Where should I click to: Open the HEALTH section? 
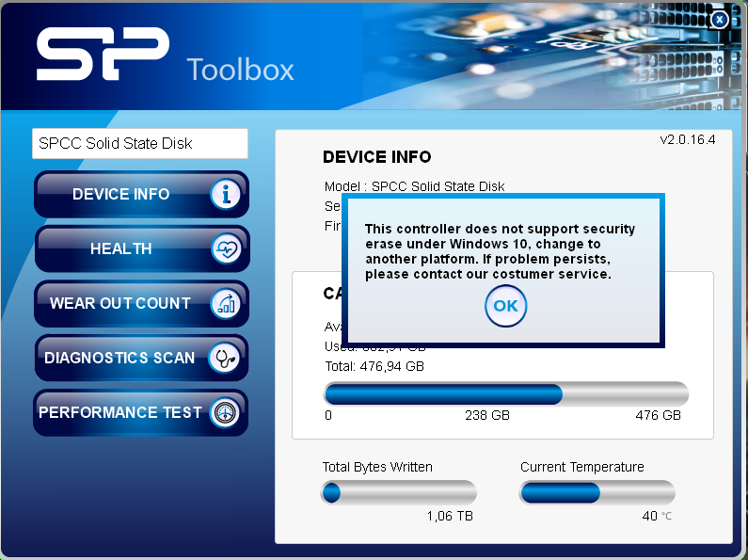click(x=141, y=248)
